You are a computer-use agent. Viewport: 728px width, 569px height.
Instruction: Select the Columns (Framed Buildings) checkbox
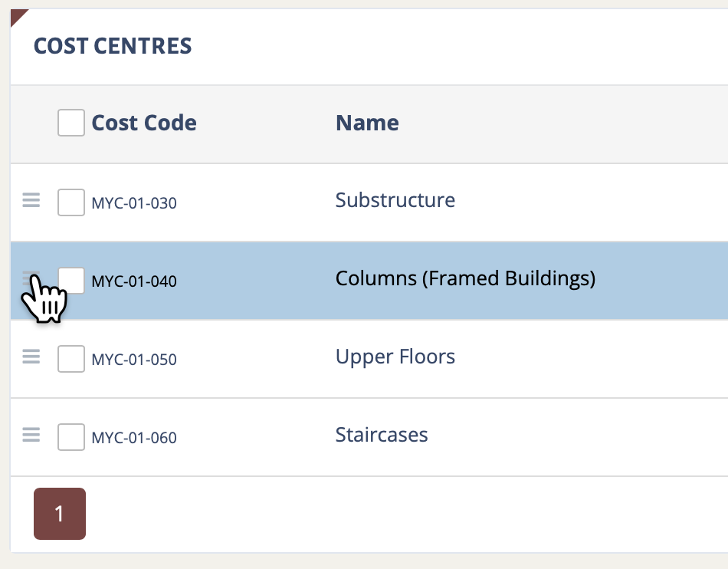(x=71, y=281)
